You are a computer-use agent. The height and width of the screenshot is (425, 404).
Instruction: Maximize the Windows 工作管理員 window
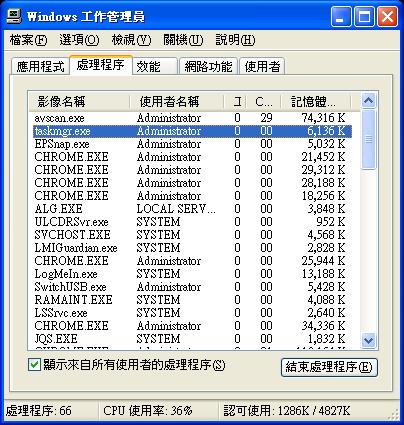pos(364,17)
